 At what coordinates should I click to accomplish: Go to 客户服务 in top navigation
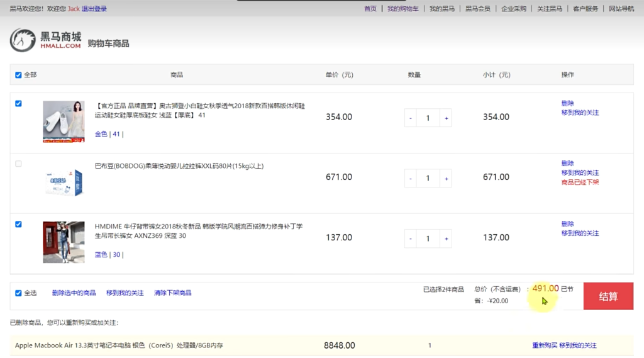click(x=585, y=9)
